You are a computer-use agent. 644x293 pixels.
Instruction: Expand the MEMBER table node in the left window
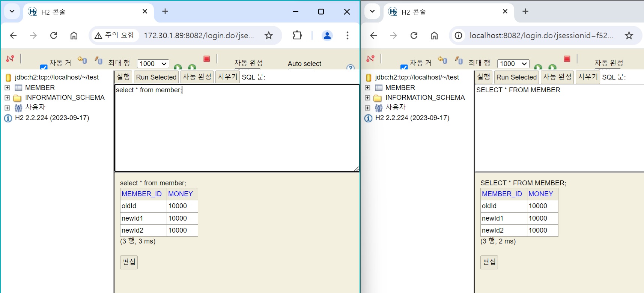click(7, 88)
